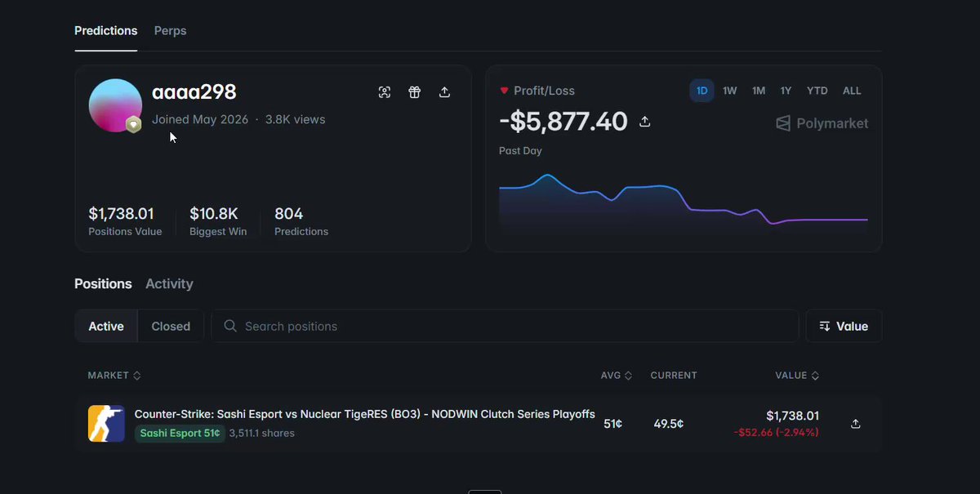The image size is (980, 494).
Task: Share the aaaa298 profile via upload icon
Action: [444, 92]
